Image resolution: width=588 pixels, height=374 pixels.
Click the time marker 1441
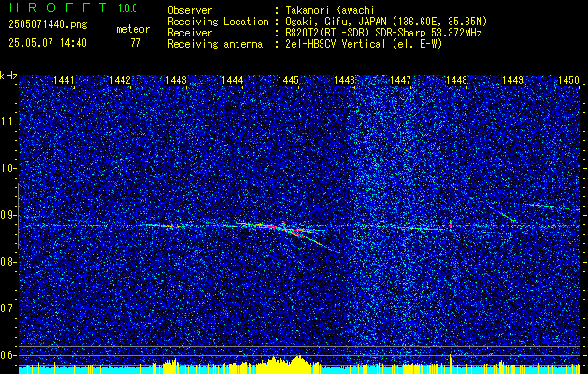65,80
